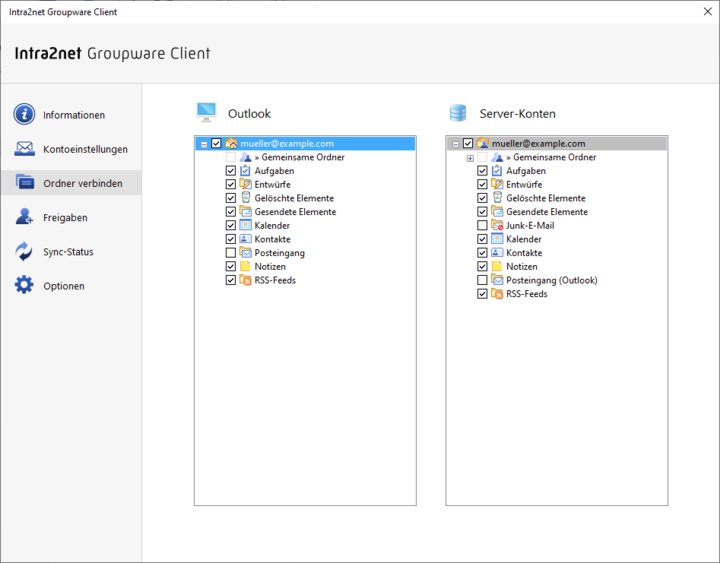
Task: Click the Informationen info icon
Action: tap(24, 114)
